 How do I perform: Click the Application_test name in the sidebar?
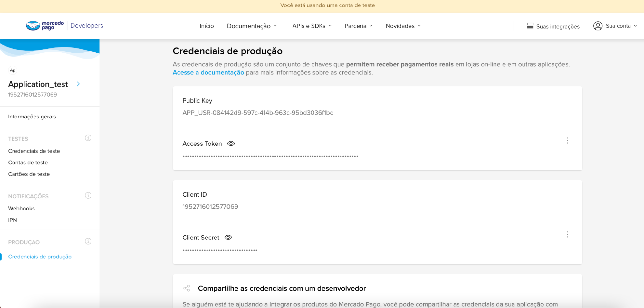point(38,84)
